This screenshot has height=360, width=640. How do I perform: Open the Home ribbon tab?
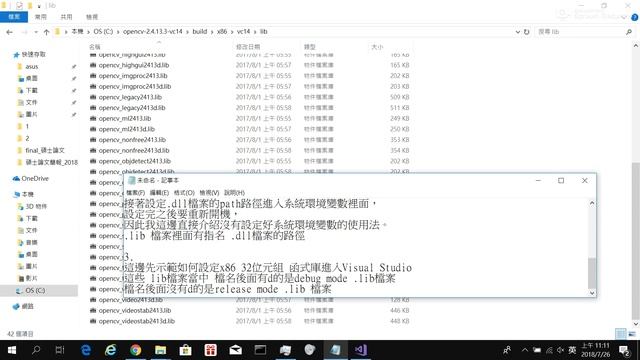tap(41, 17)
